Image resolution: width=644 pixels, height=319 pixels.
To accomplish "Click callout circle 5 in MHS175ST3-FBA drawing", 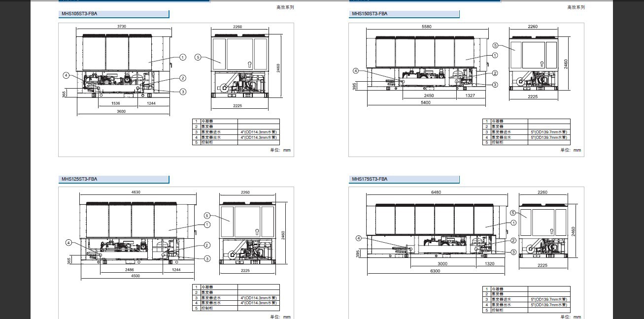I will [x=513, y=213].
